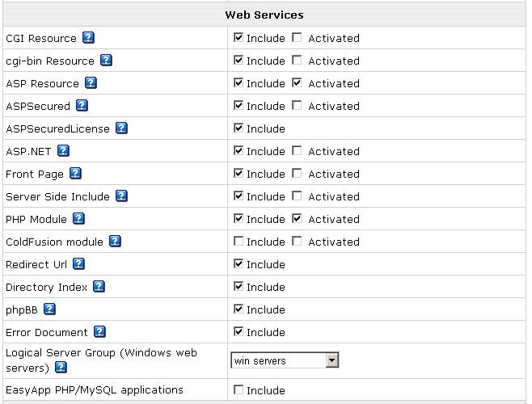
Task: Click the phpBB help icon
Action: [x=49, y=309]
